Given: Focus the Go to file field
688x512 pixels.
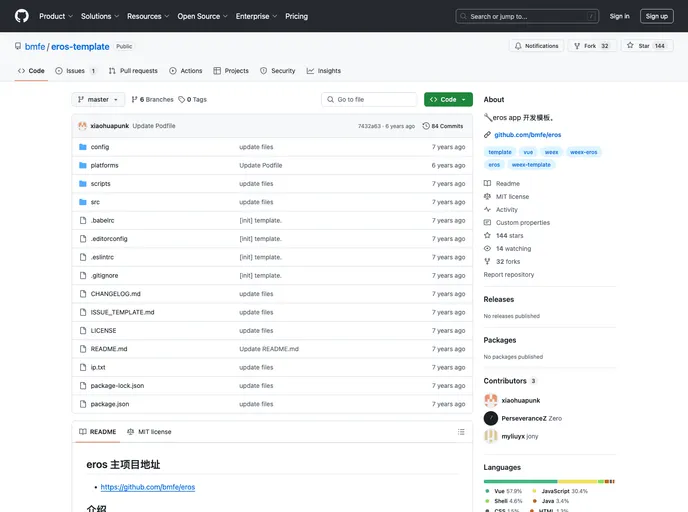Looking at the screenshot, I should 369,100.
